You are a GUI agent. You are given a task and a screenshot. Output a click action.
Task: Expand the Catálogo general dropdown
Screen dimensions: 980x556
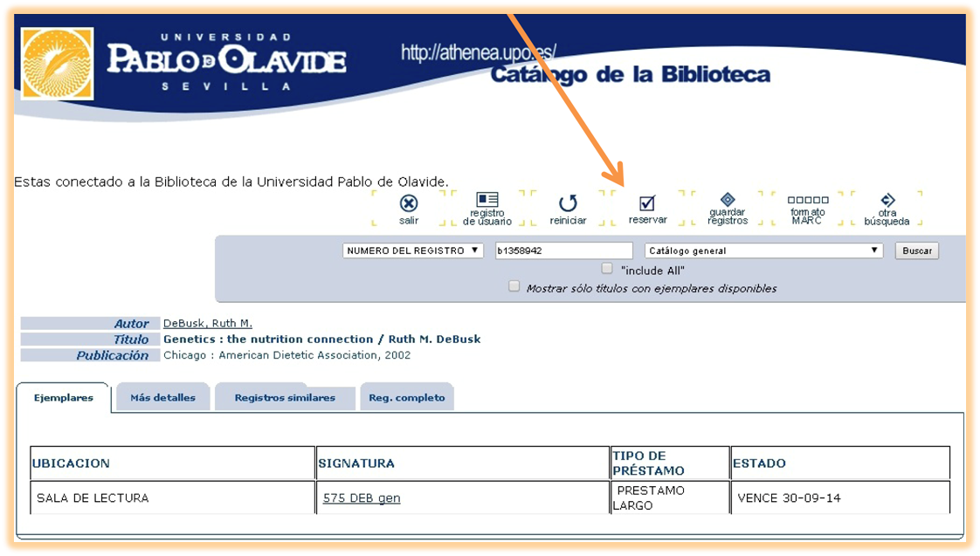click(763, 251)
